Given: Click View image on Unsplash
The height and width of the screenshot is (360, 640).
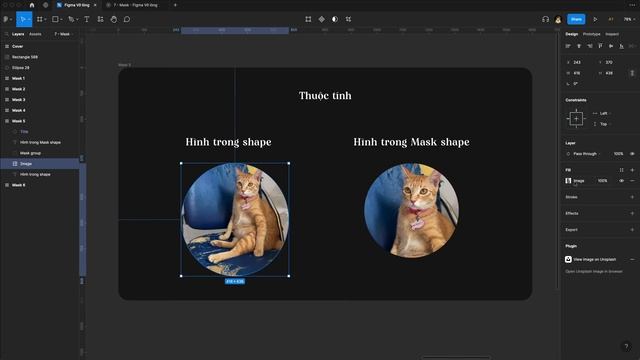Looking at the screenshot, I should (594, 260).
